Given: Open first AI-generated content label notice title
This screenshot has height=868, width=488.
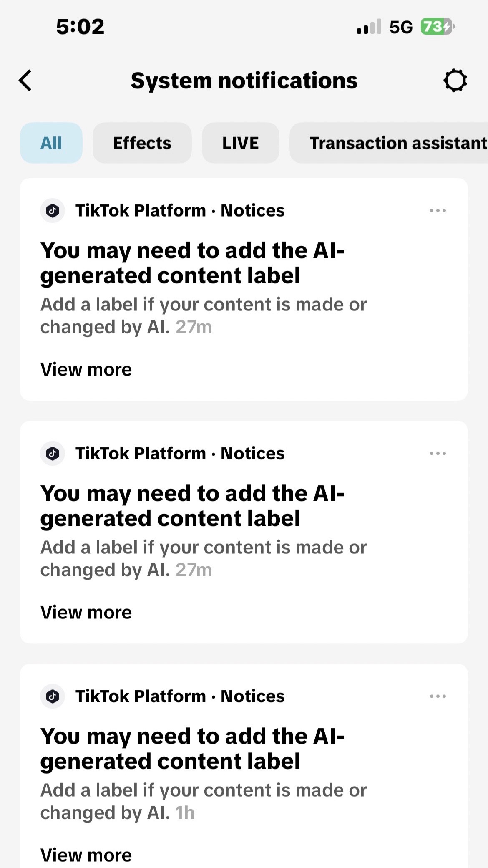Looking at the screenshot, I should point(192,263).
